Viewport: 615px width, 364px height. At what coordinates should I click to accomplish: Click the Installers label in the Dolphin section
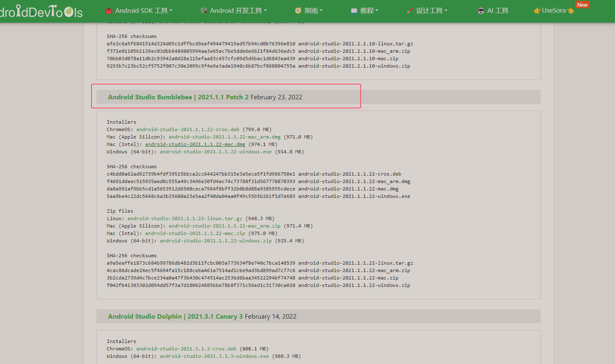[122, 341]
